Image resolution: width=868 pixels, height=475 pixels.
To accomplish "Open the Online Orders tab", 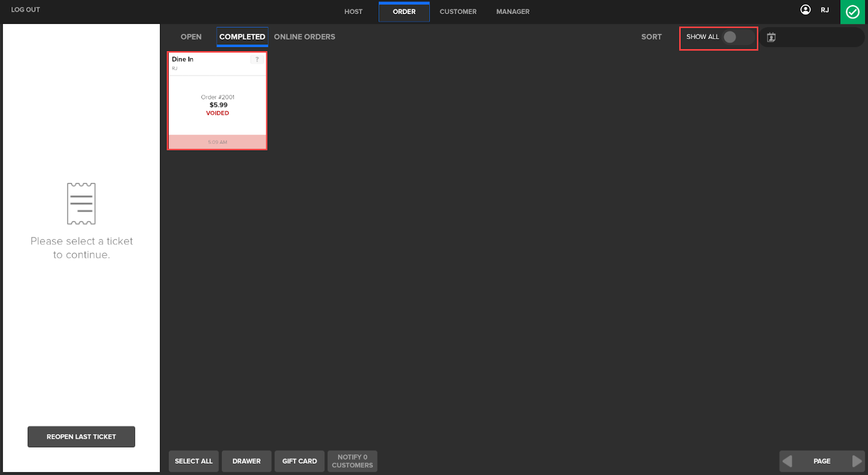I will pos(304,37).
